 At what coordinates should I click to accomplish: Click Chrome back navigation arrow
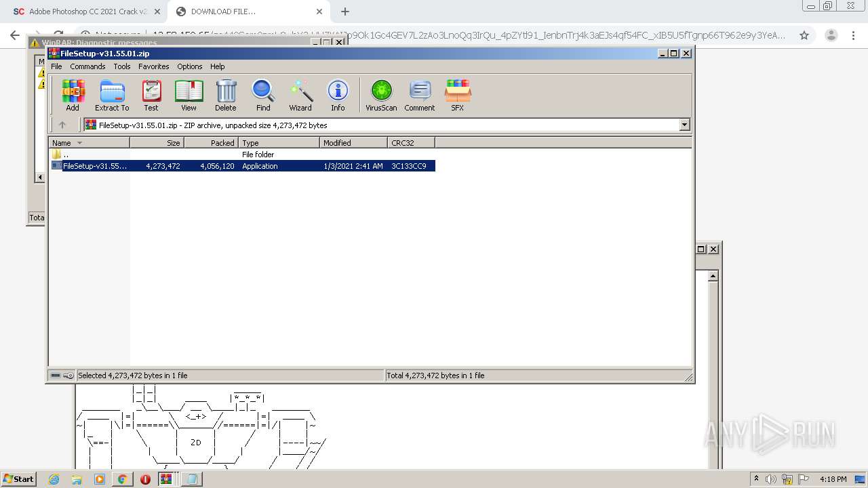coord(15,35)
